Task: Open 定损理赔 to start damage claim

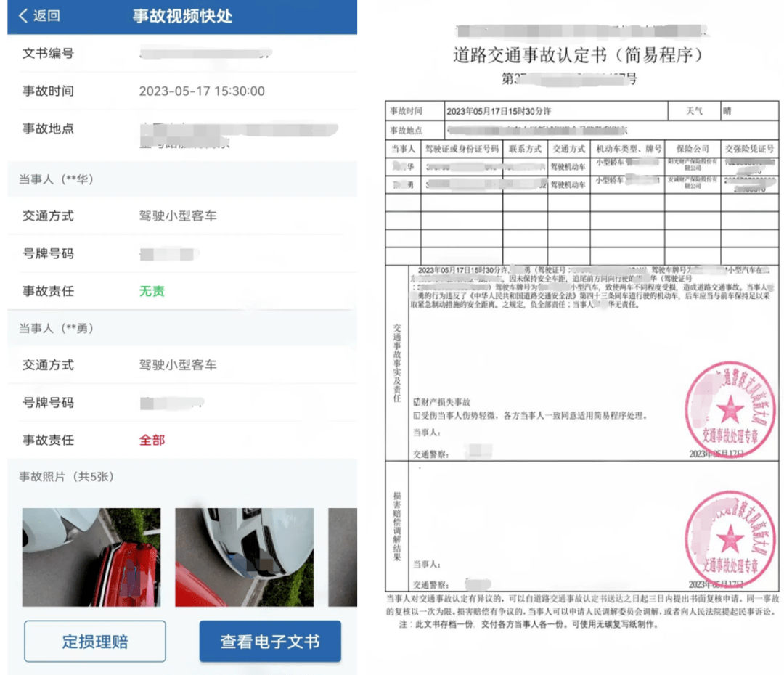Action: point(94,642)
